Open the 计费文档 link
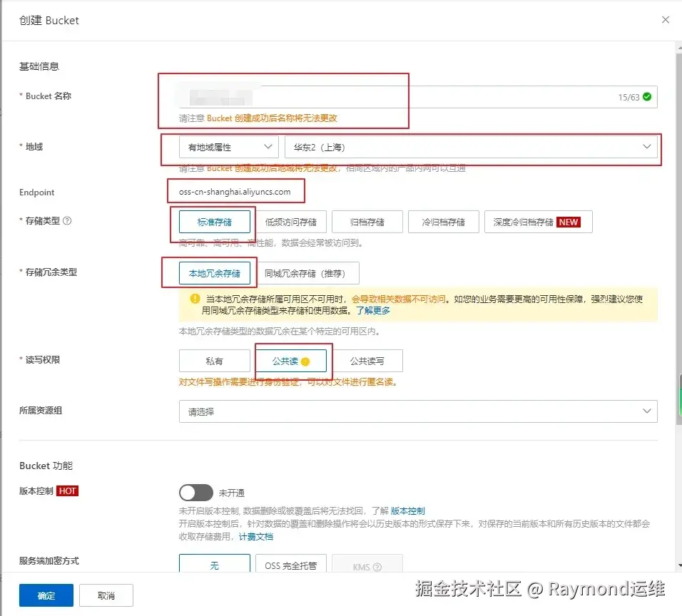682x616 pixels. 255,536
